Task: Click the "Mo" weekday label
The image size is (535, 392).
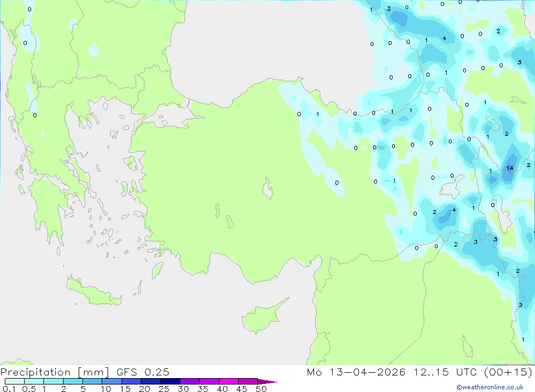Action: pos(314,372)
